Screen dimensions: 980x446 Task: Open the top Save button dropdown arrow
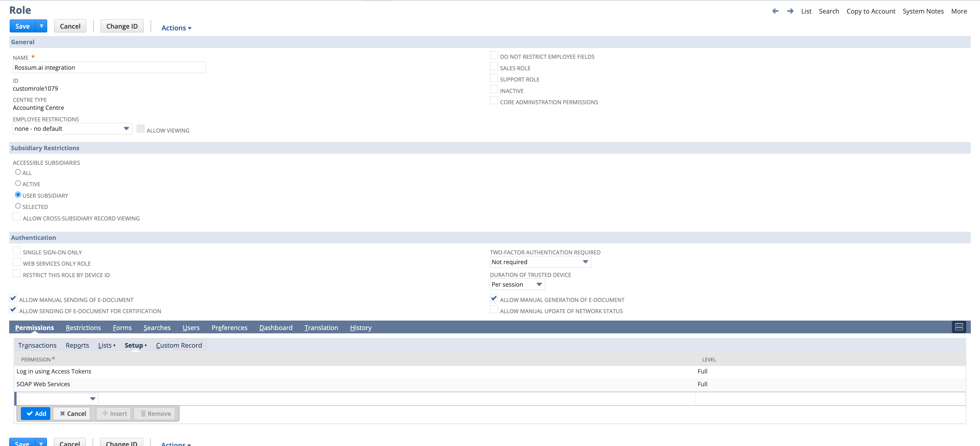(41, 26)
